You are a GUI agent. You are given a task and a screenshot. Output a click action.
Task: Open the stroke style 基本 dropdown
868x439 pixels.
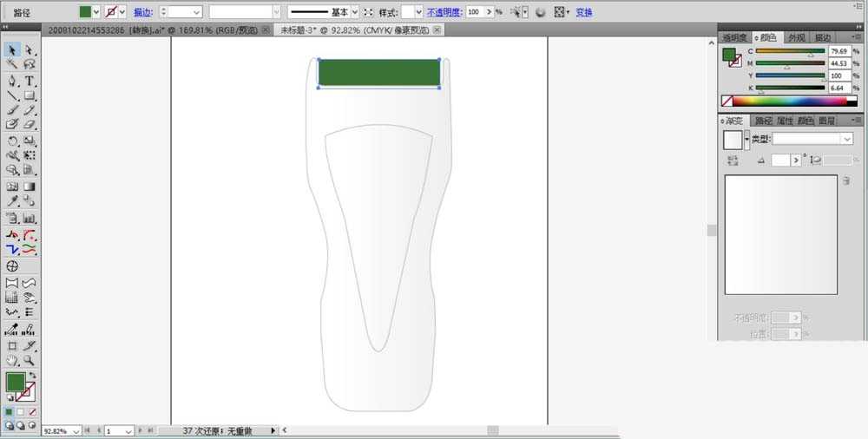tap(356, 12)
